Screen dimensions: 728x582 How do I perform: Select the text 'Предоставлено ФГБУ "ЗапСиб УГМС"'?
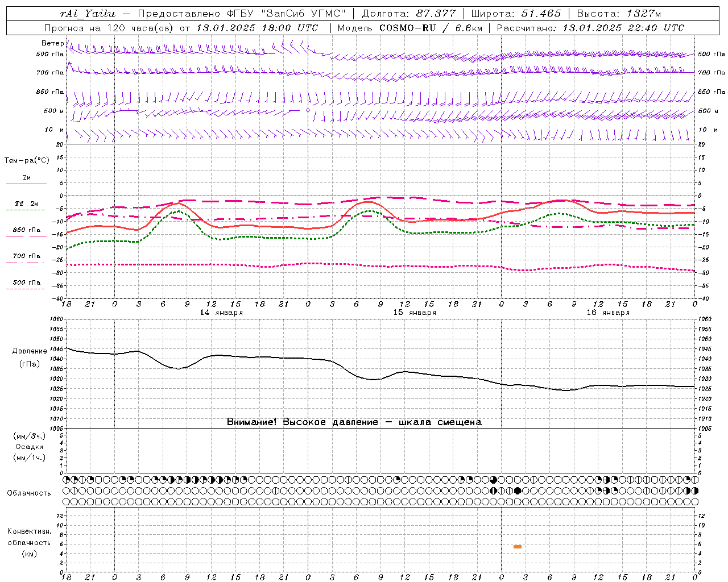pyautogui.click(x=242, y=14)
